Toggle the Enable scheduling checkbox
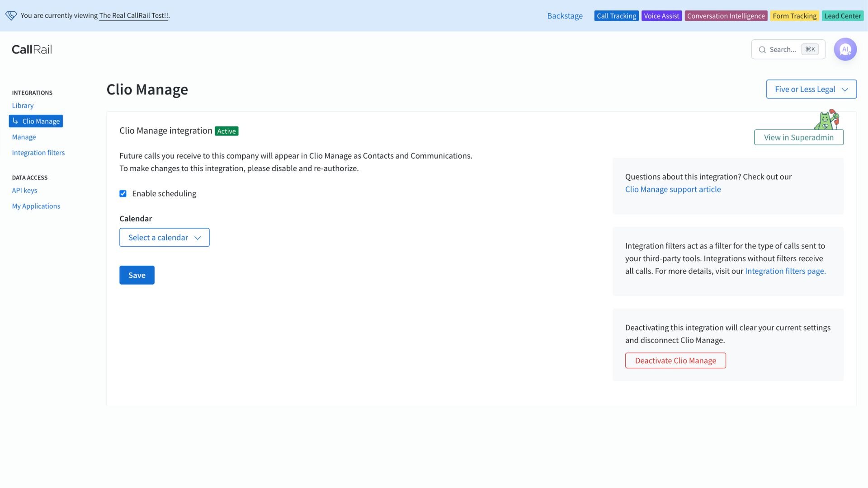Image resolution: width=868 pixels, height=488 pixels. coord(123,193)
